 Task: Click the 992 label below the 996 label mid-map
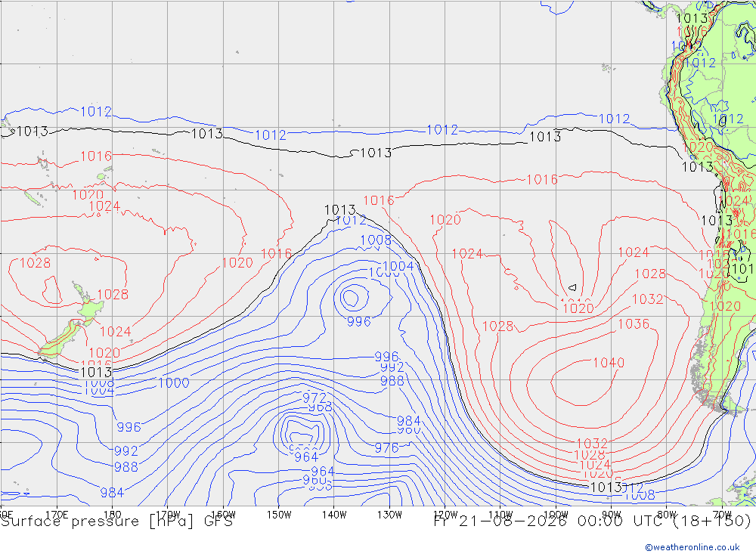click(x=392, y=367)
